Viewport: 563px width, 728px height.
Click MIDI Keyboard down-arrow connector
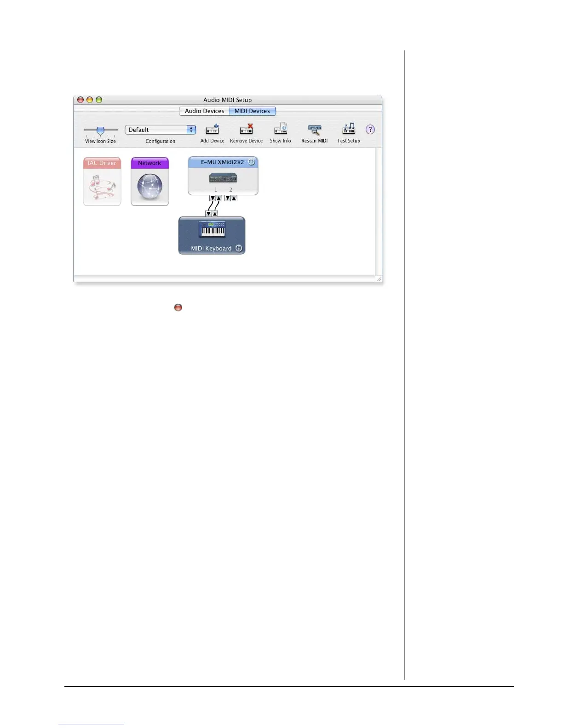click(209, 214)
